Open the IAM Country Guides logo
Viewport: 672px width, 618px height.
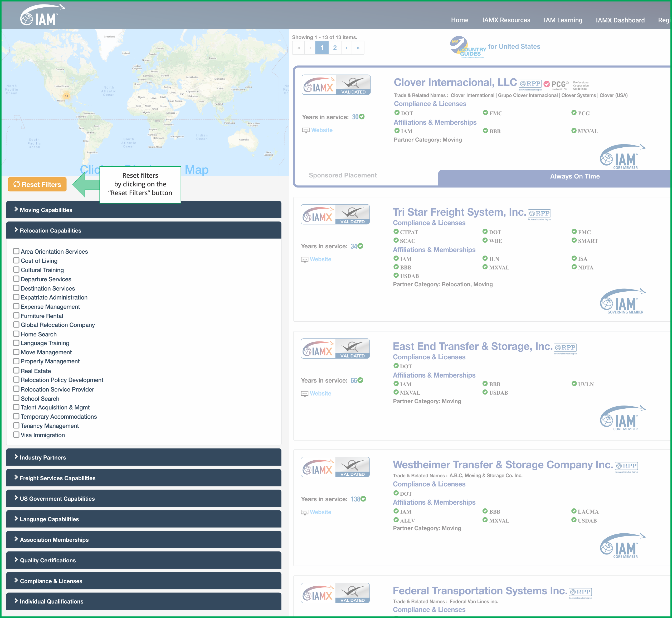click(468, 47)
